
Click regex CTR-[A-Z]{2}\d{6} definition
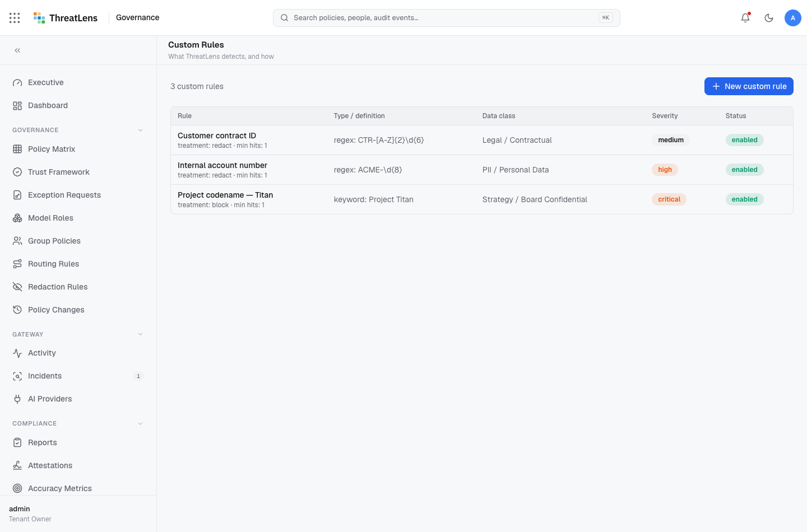379,141
